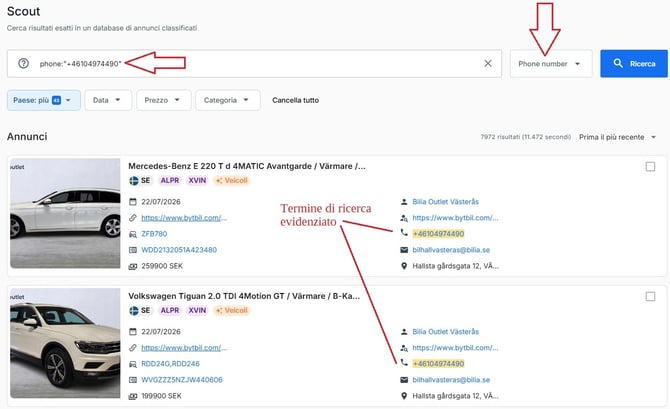The width and height of the screenshot is (670, 409).
Task: Open the Prezzo price filter dropdown
Action: pos(164,100)
